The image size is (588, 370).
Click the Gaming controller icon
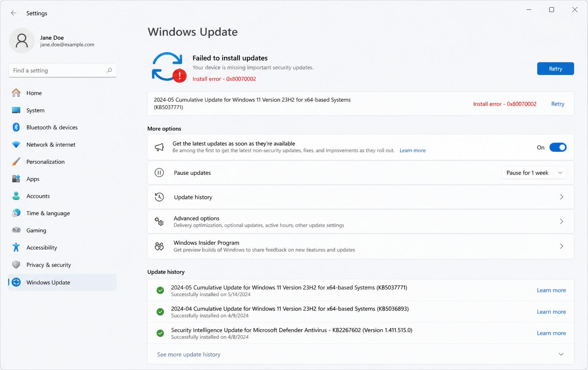(x=16, y=230)
